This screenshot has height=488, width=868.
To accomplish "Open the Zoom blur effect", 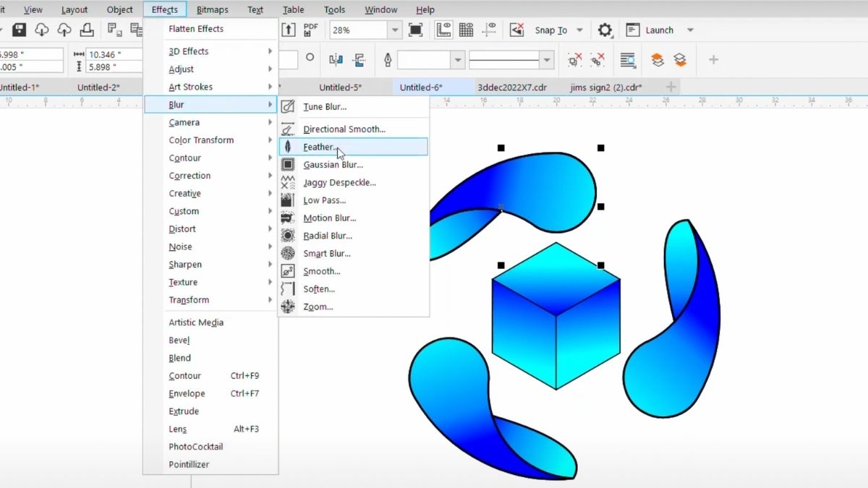I will tap(318, 307).
